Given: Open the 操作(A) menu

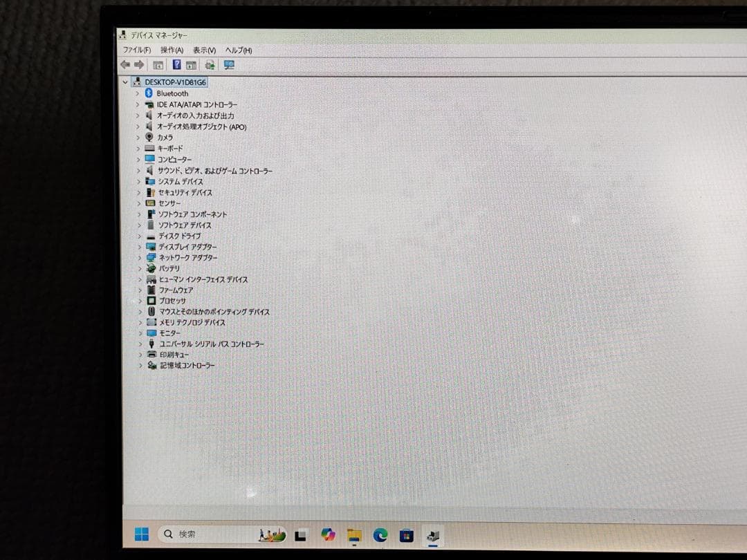Looking at the screenshot, I should [172, 50].
